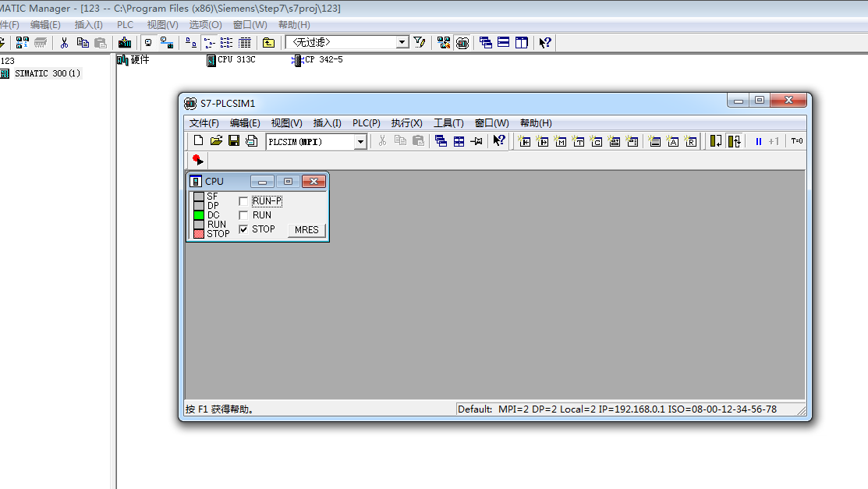Insert Generic variable view icon
Viewport: 868px width, 489px height.
click(x=614, y=141)
